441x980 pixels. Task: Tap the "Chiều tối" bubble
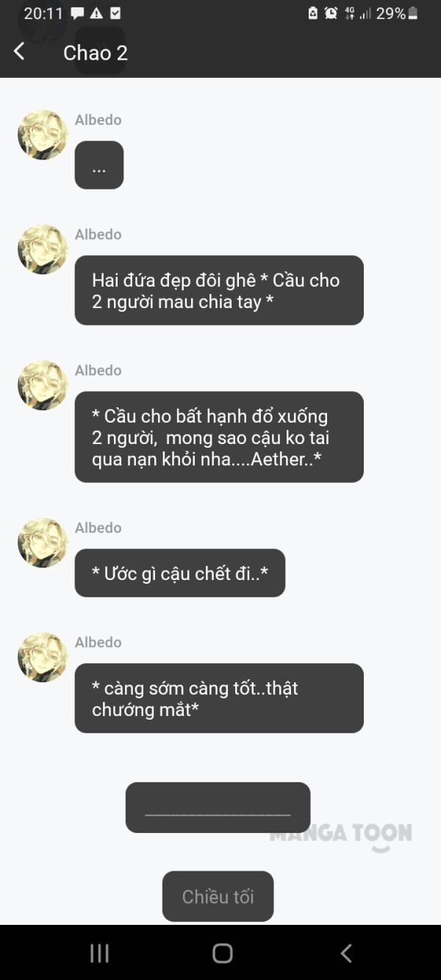tap(218, 896)
